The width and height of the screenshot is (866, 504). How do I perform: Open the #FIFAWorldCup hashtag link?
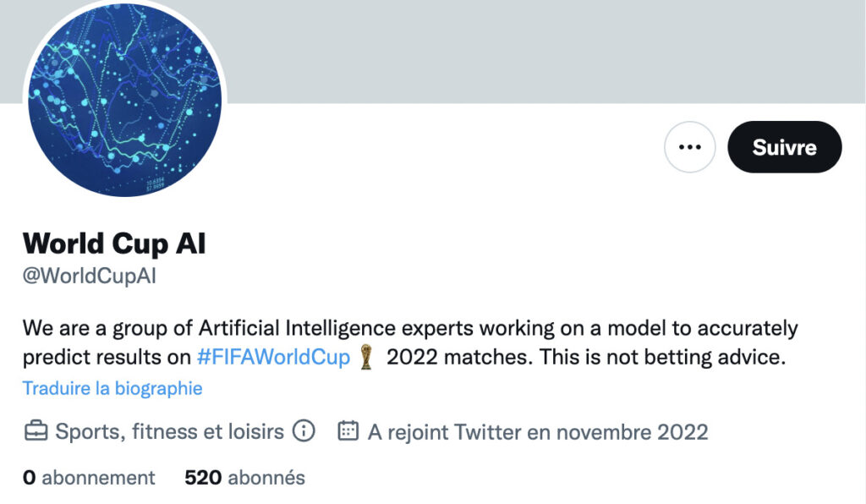273,357
